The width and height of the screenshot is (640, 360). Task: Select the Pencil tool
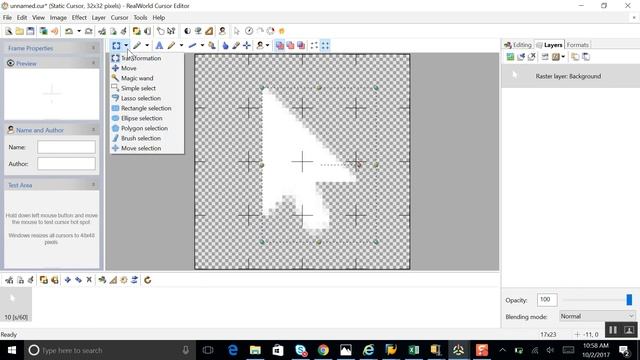(171, 45)
